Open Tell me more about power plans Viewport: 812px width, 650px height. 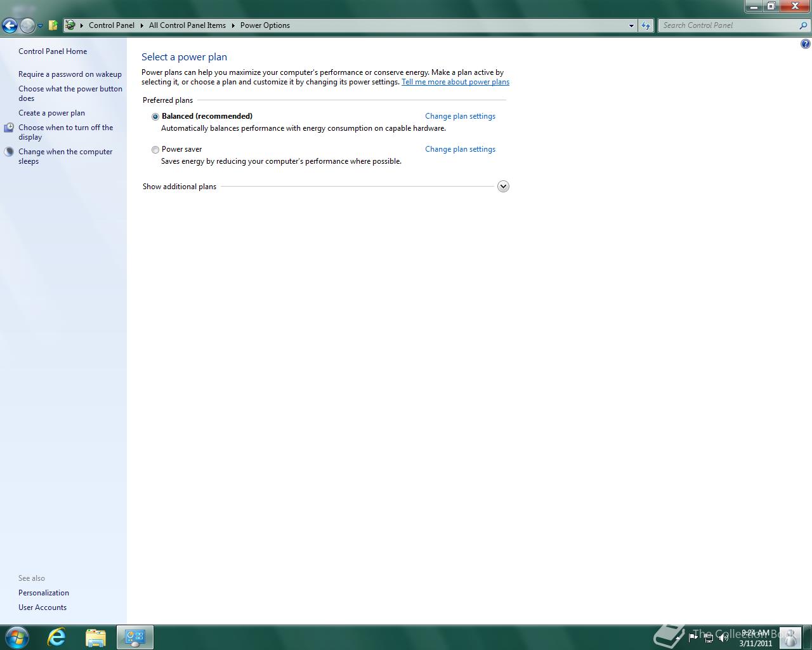tap(455, 82)
